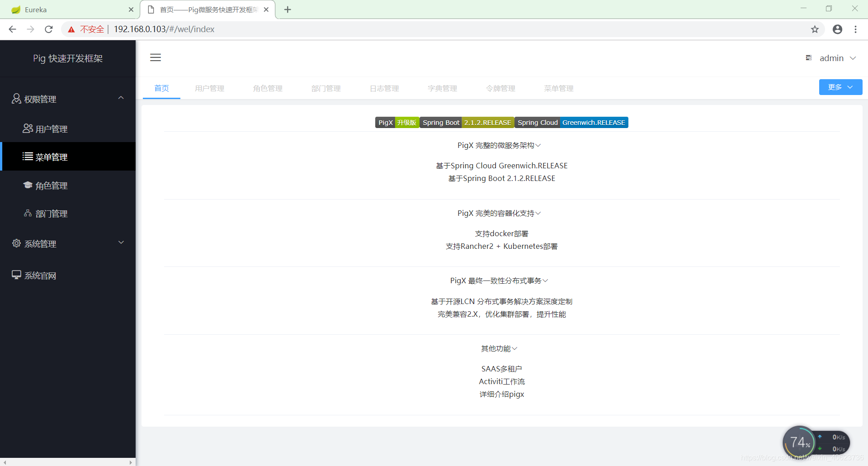Go back in browser history
Screen dimensions: 868x466
click(x=12, y=29)
